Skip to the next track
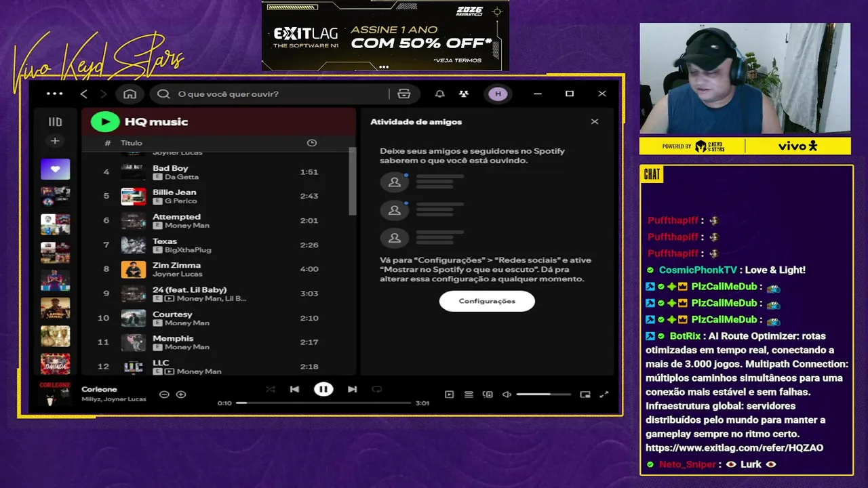The width and height of the screenshot is (868, 488). click(352, 389)
